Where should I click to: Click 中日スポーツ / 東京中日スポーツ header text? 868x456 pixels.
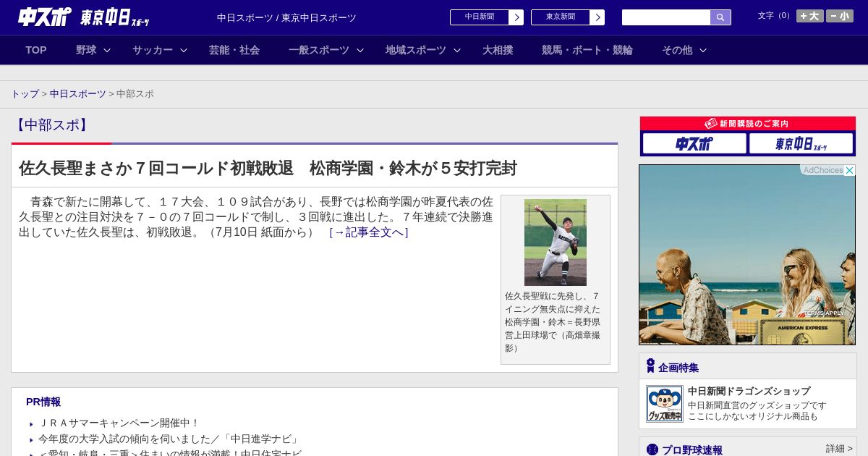coord(286,17)
